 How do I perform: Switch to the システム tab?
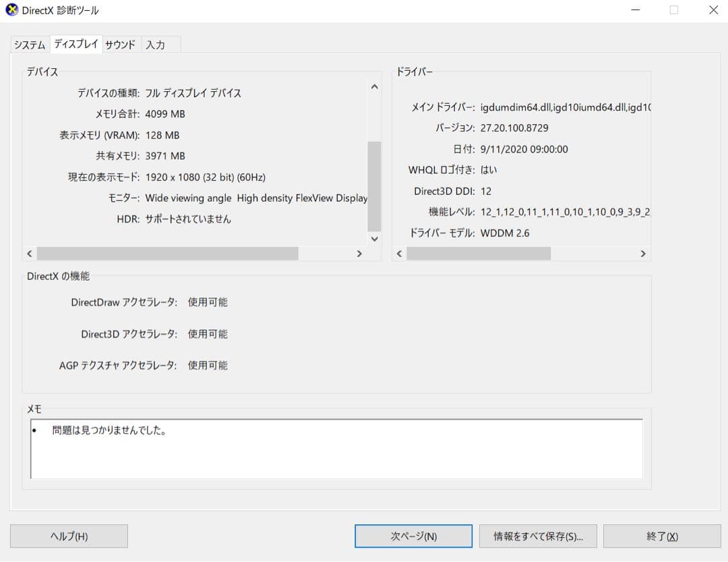pyautogui.click(x=28, y=44)
